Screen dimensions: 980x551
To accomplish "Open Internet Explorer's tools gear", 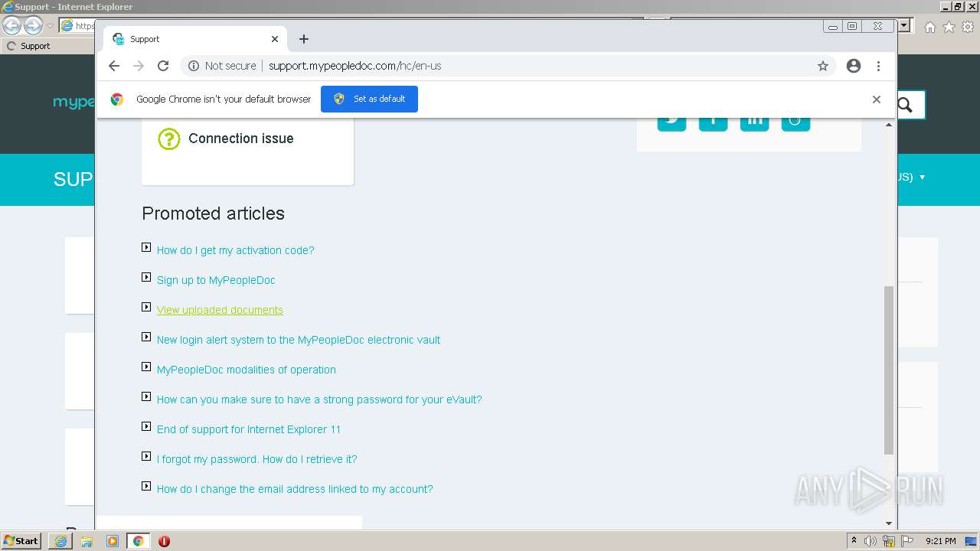I will pyautogui.click(x=968, y=27).
